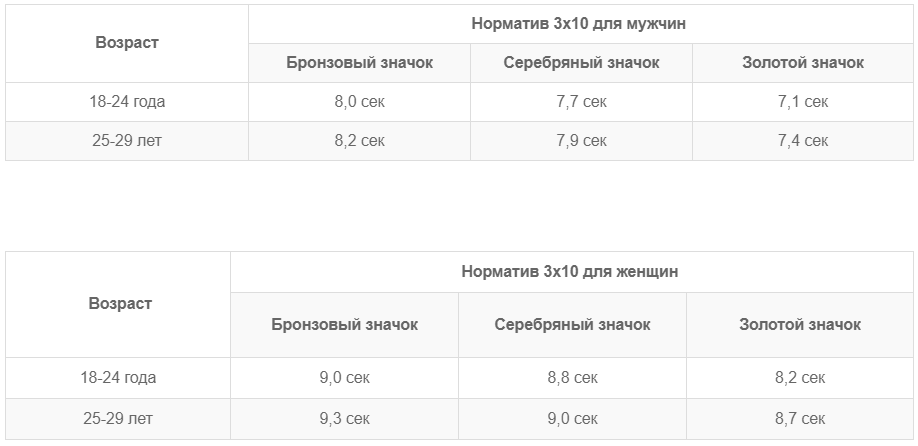Click 'Бронзовый значок' header in men's table
This screenshot has height=446, width=918.
[x=359, y=63]
